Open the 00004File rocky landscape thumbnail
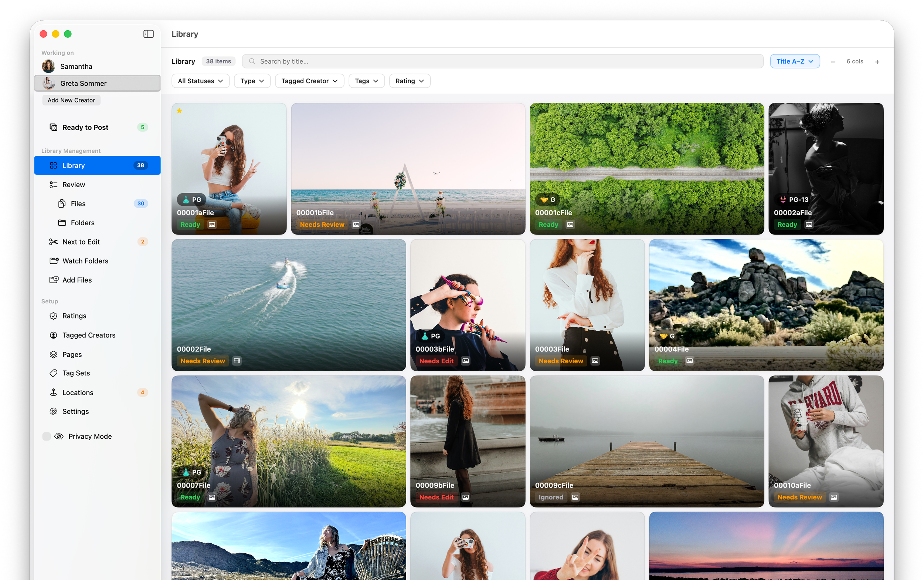This screenshot has height=580, width=924. (x=766, y=305)
